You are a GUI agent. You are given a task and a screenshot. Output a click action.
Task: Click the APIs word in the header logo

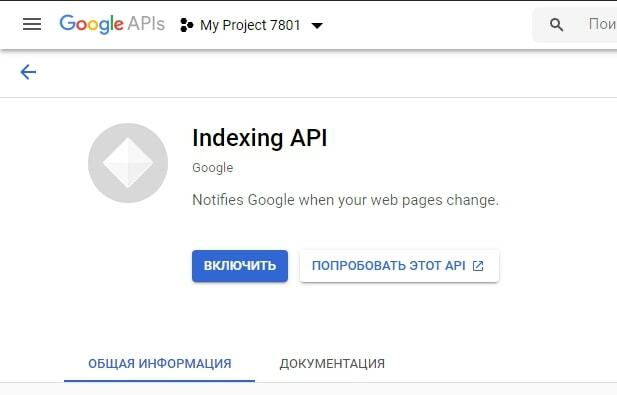click(x=146, y=24)
